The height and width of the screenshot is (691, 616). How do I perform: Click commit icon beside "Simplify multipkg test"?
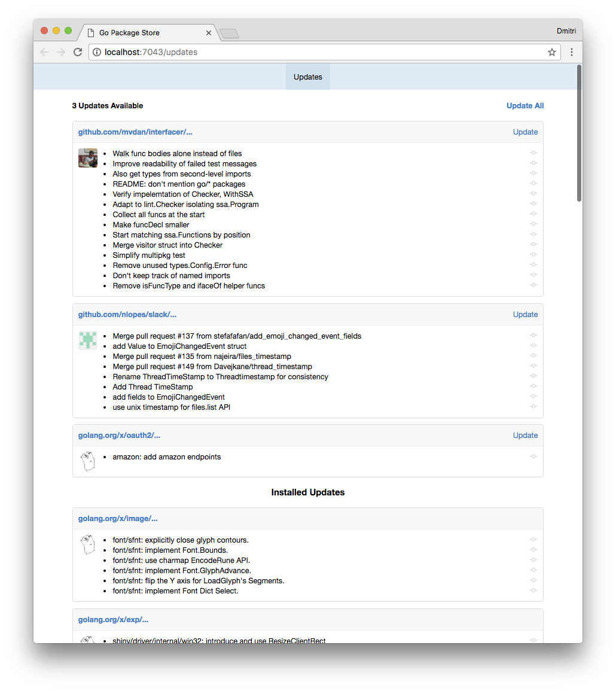(x=533, y=255)
